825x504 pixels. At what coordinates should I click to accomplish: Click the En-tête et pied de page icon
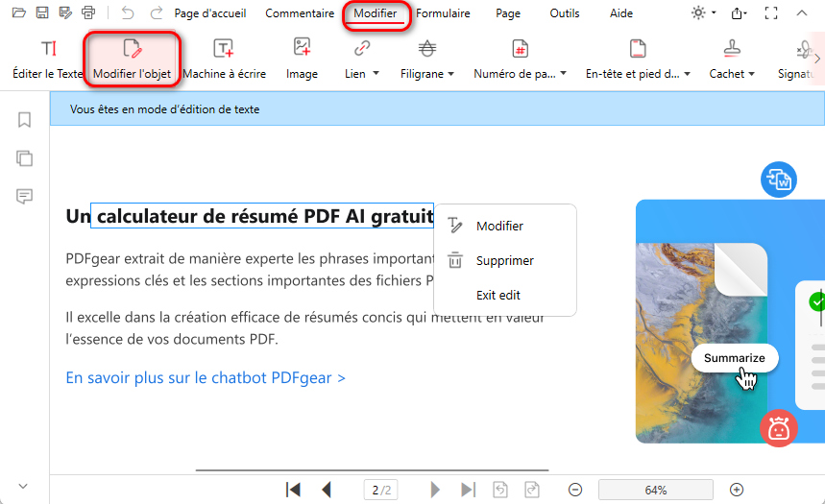(638, 48)
